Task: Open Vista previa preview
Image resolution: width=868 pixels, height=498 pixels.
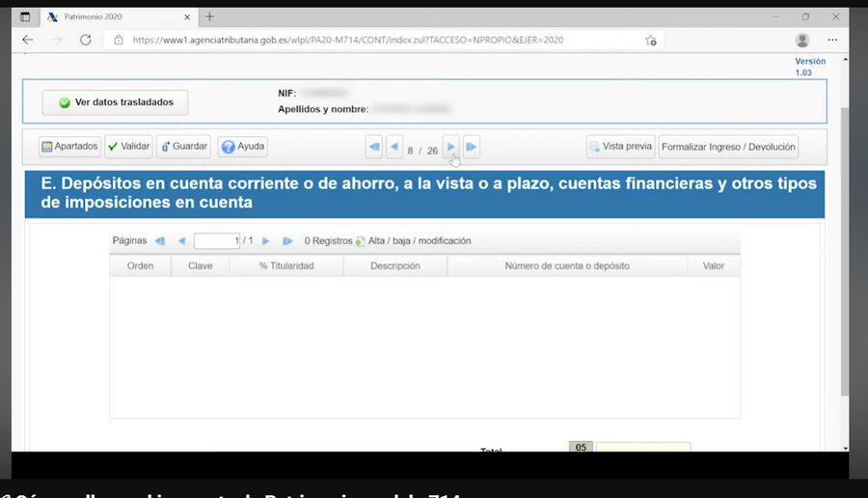Action: pyautogui.click(x=620, y=147)
